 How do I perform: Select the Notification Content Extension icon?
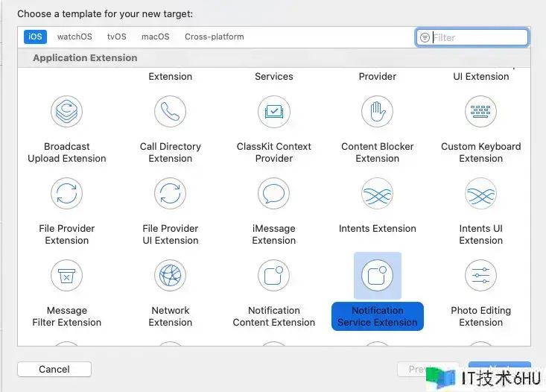[273, 276]
